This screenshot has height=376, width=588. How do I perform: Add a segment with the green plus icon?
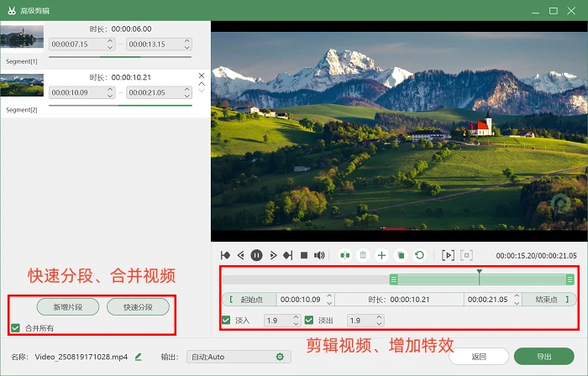[381, 255]
